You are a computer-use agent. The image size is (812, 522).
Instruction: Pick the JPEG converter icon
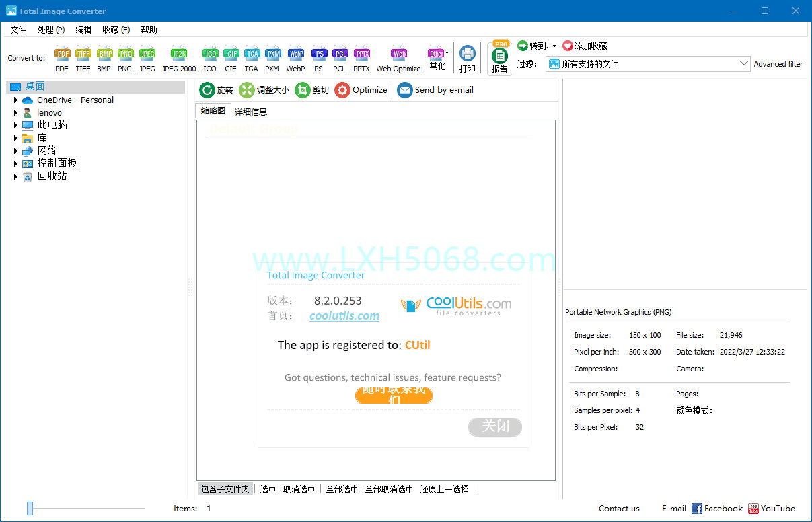[x=147, y=59]
